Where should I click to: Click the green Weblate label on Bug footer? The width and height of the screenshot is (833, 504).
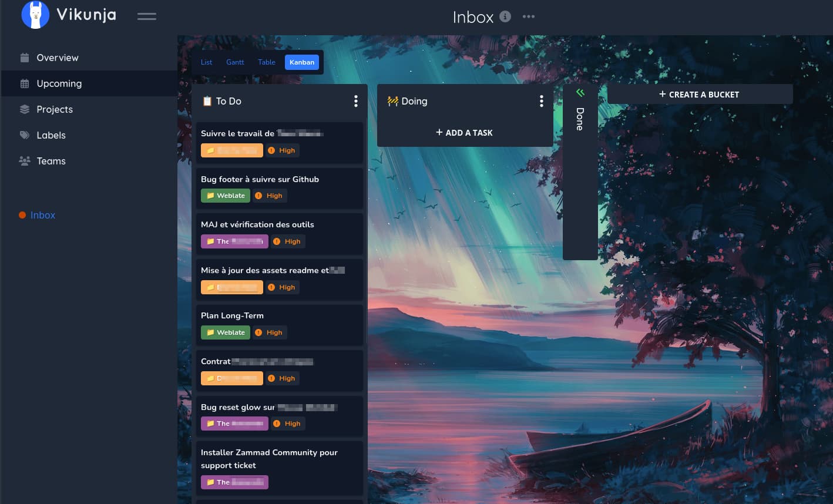click(x=226, y=196)
